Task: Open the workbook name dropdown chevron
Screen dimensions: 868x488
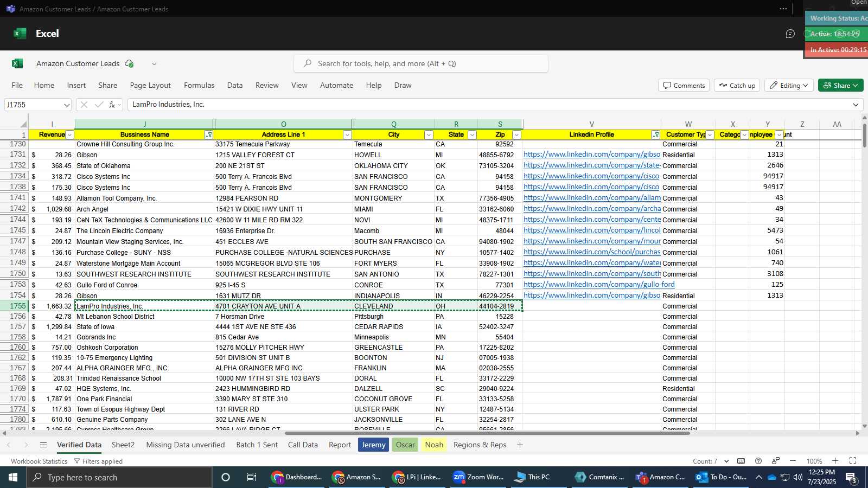Action: click(154, 63)
